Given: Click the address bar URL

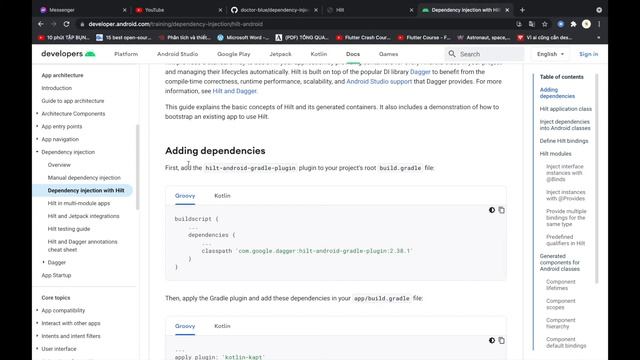Looking at the screenshot, I should point(176,24).
